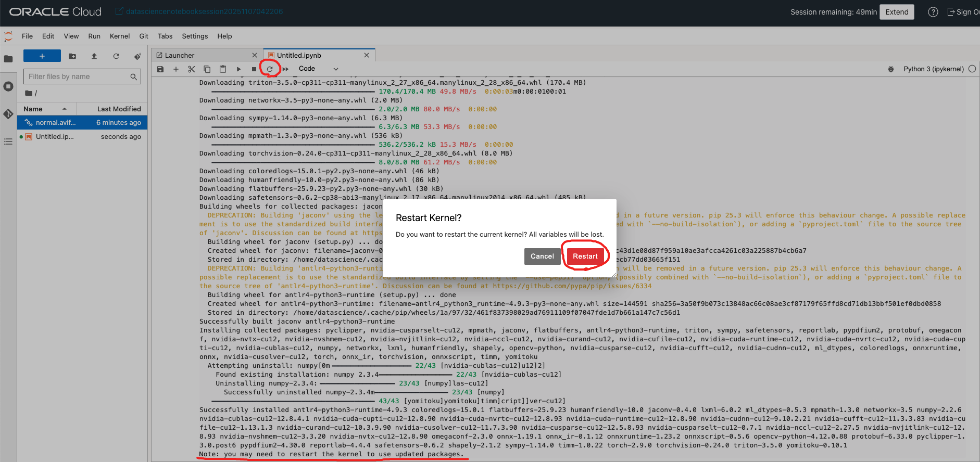Open the file browser sidebar panel
Viewport: 980px width, 462px height.
pos(8,59)
